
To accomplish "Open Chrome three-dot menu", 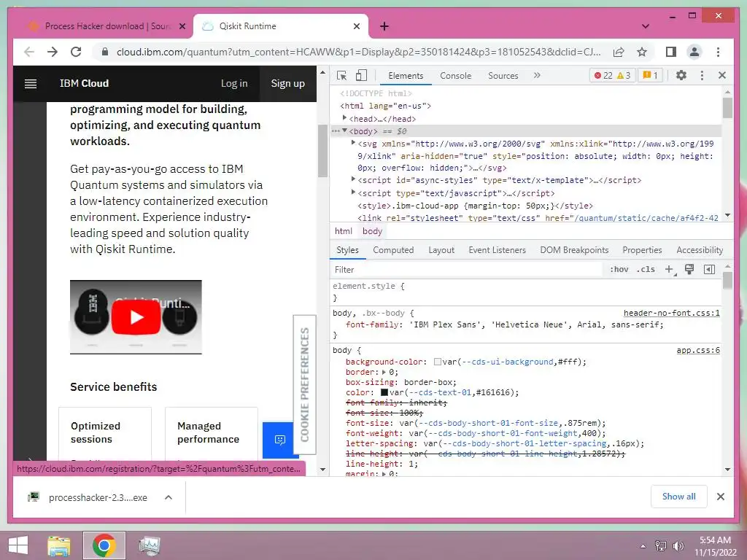I will point(718,52).
